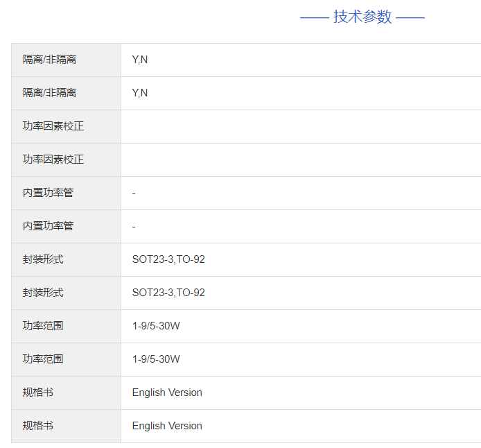Select the first "隔离/非隔离" label cell
The image size is (481, 448).
[x=50, y=60]
